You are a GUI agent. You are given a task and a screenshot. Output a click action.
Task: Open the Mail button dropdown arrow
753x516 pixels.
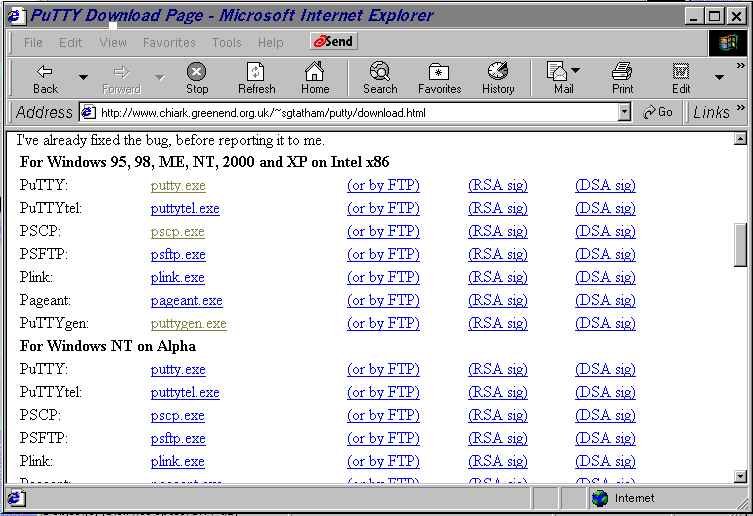tap(575, 71)
